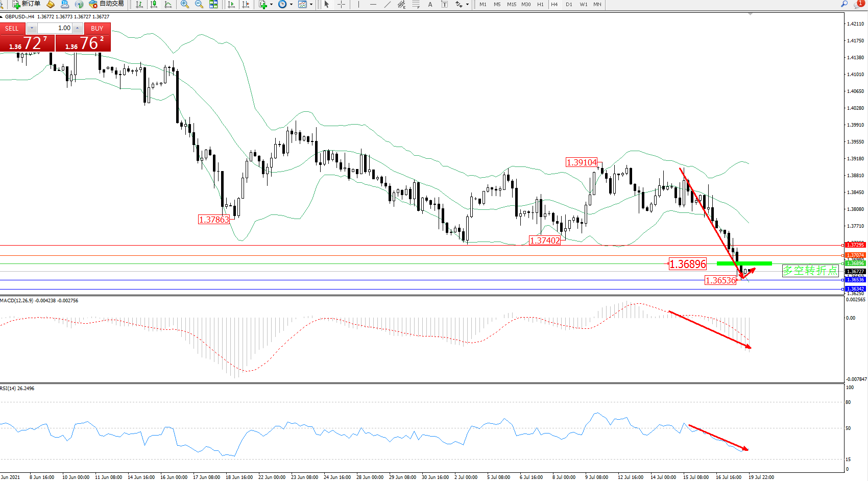
Task: Open the search magnifier at top right
Action: coord(845,4)
